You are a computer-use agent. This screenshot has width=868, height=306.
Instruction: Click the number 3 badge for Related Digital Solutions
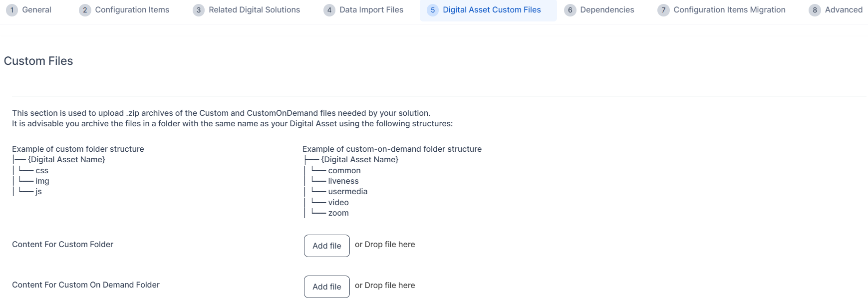(x=199, y=10)
